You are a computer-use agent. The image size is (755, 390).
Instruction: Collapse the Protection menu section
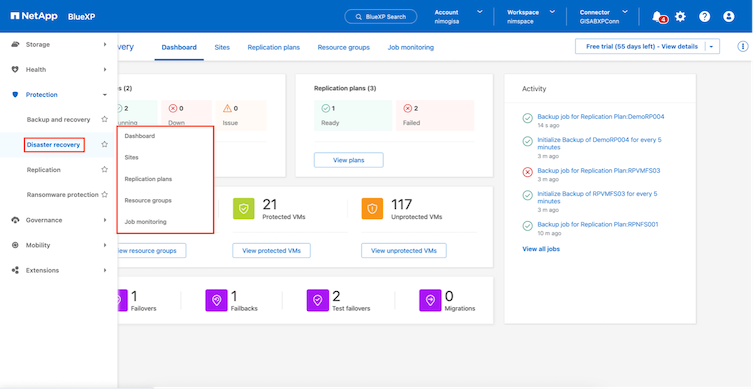pos(59,95)
